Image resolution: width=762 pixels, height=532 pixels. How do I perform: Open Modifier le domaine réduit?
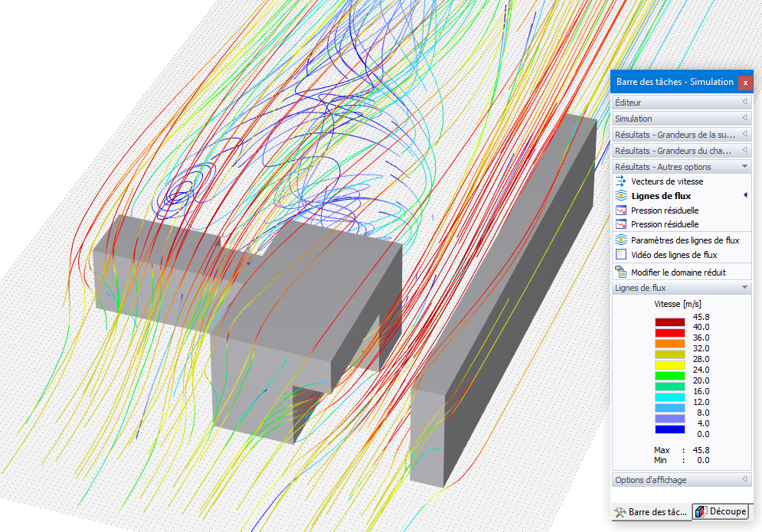(x=678, y=272)
